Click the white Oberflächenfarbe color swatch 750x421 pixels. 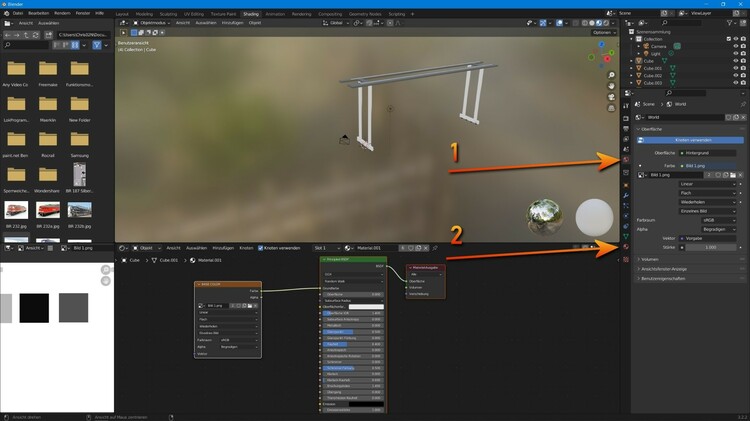click(366, 307)
